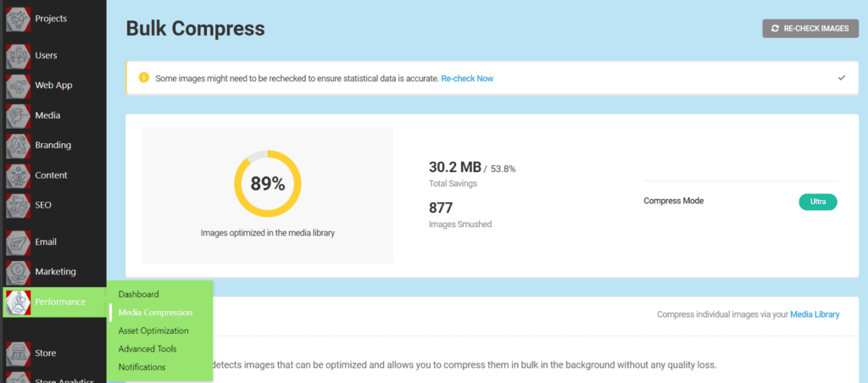Select Asset Optimization submenu item

click(153, 331)
